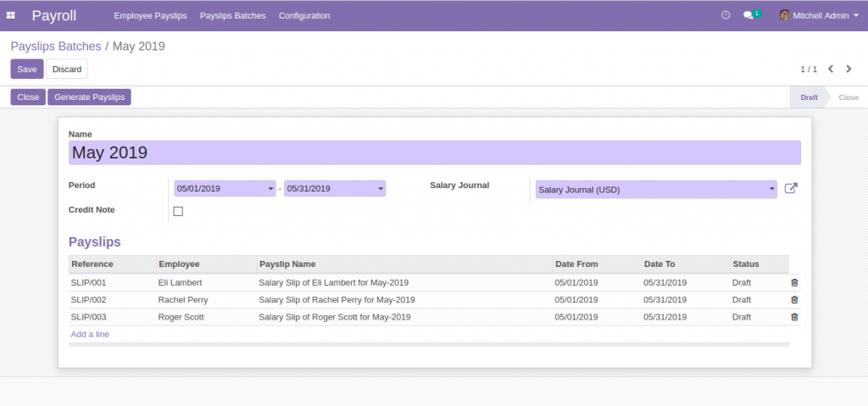Click the Save button
Image resolution: width=868 pixels, height=406 pixels.
coord(27,70)
